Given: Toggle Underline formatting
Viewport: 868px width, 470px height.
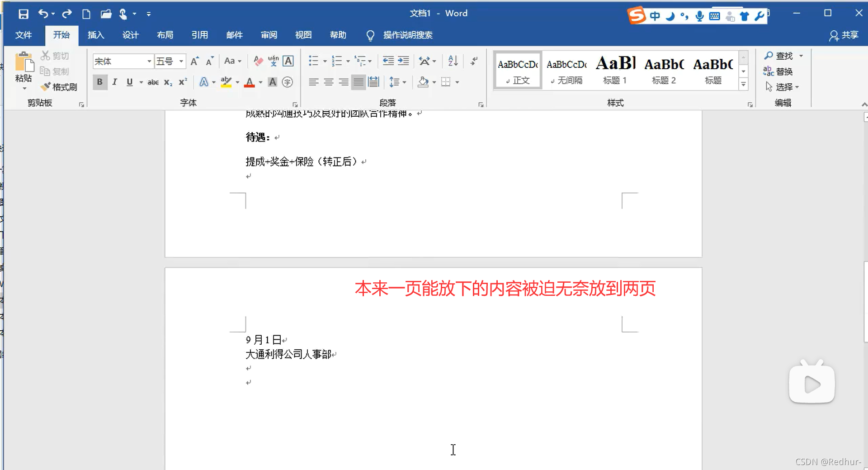Looking at the screenshot, I should [x=129, y=82].
